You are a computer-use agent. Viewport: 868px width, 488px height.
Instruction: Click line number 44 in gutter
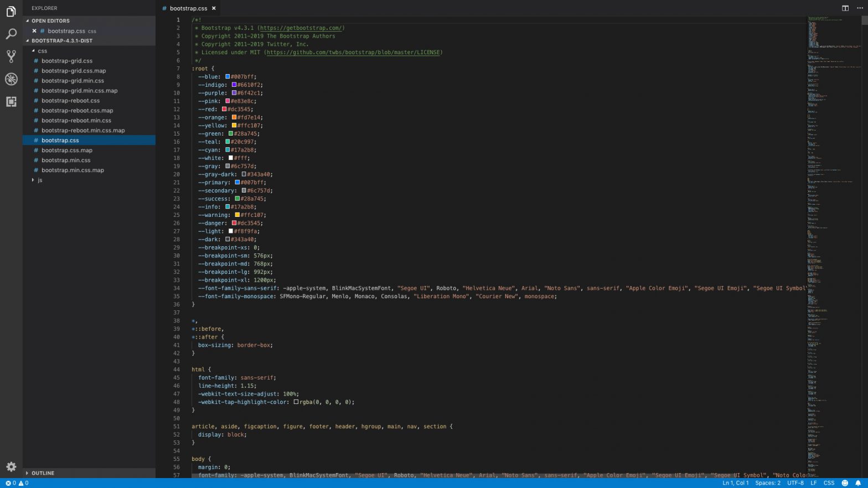pyautogui.click(x=177, y=370)
